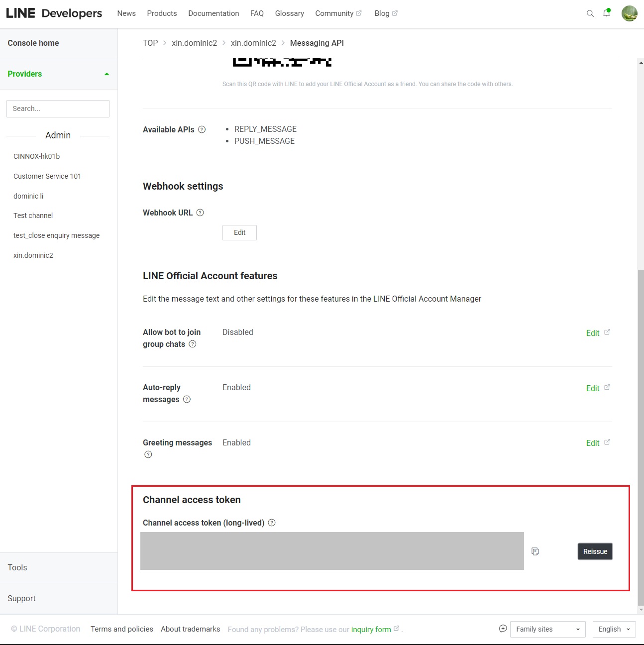Open Tools in the sidebar
The image size is (644, 645).
click(x=59, y=568)
